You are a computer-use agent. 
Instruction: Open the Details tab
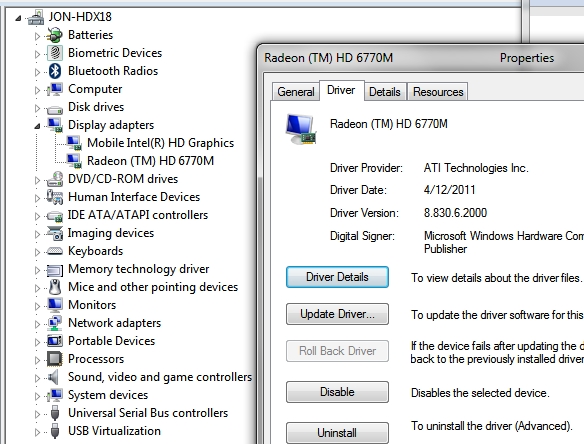(385, 92)
